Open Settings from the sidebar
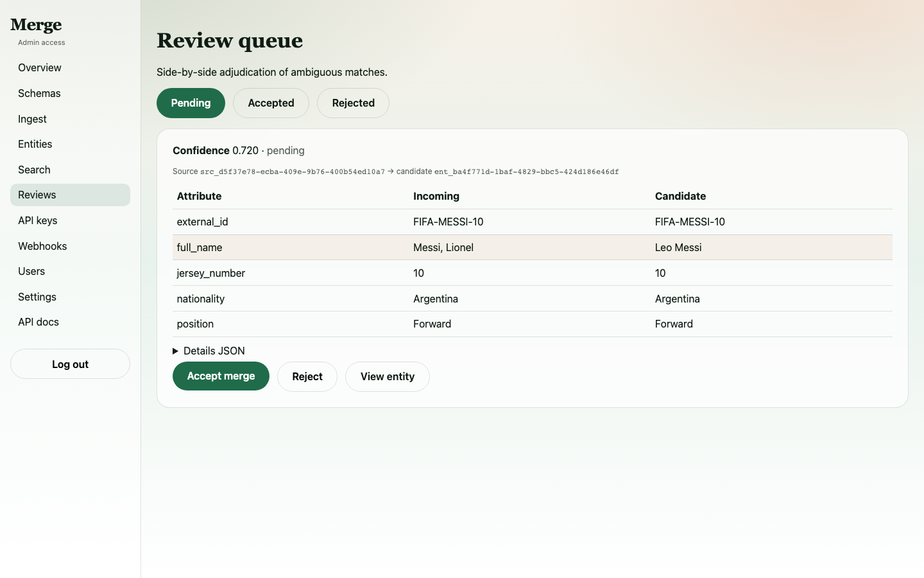This screenshot has width=924, height=578. [70, 297]
